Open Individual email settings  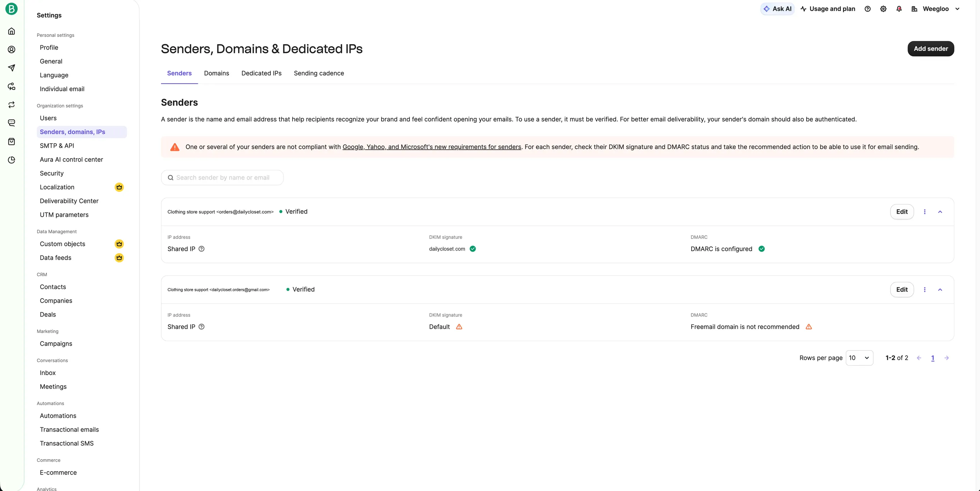[x=62, y=89]
